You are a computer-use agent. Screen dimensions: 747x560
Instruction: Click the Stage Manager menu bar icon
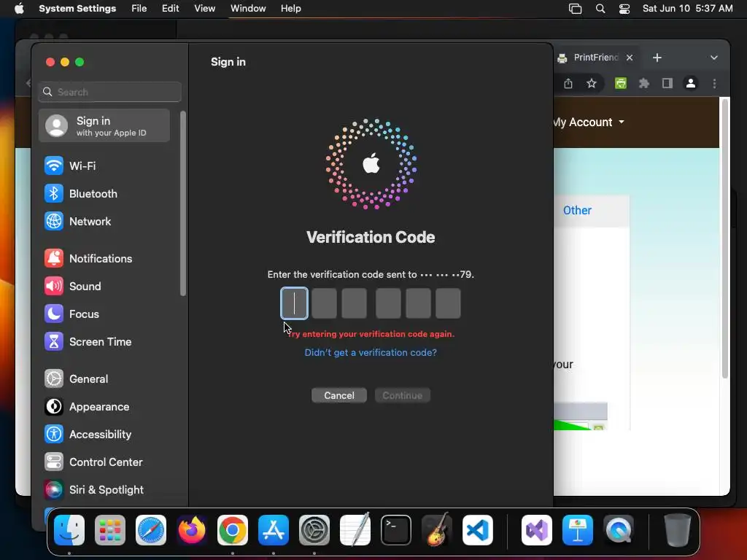click(x=575, y=9)
